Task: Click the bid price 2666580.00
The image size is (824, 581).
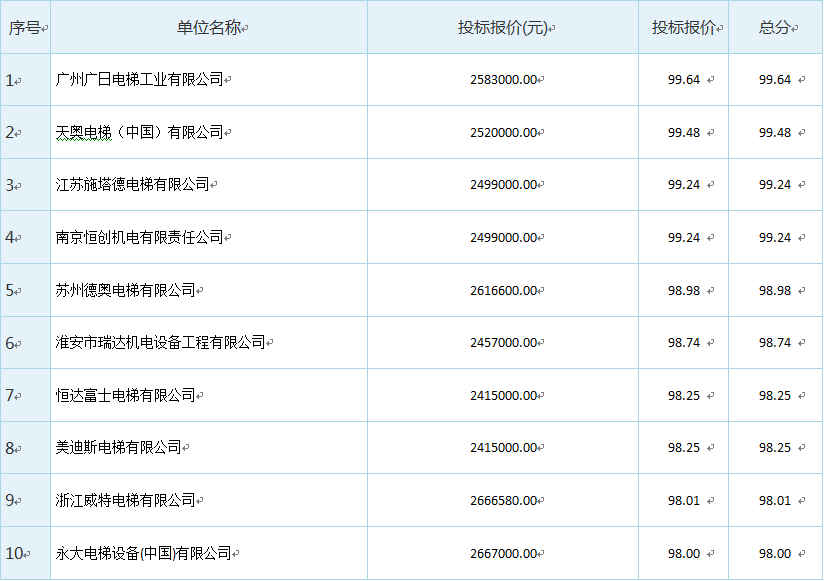Action: point(503,501)
